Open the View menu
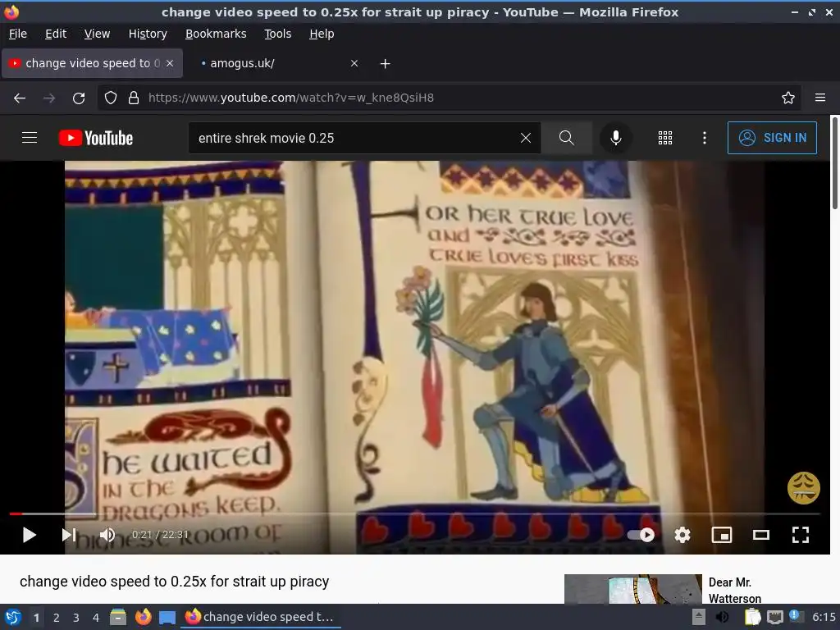 pyautogui.click(x=97, y=34)
